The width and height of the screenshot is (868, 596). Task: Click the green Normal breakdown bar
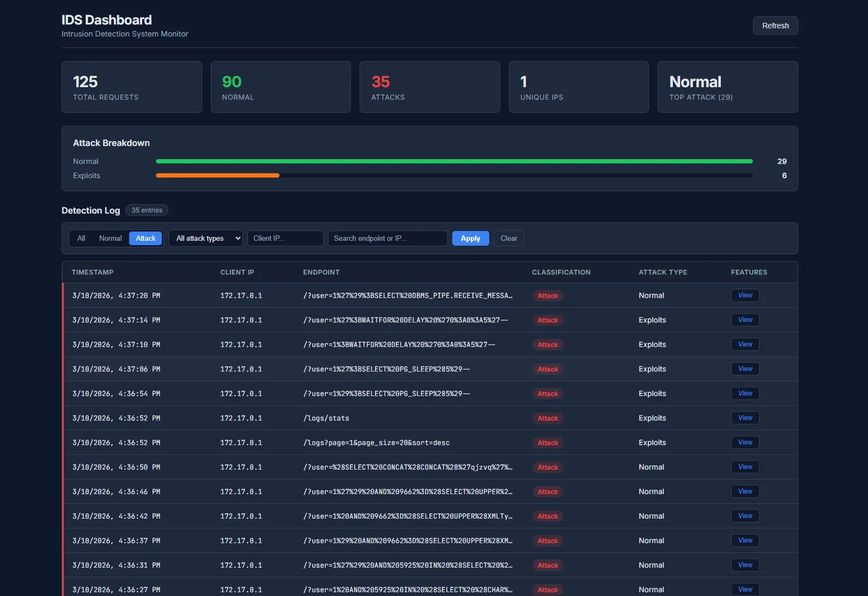click(454, 161)
